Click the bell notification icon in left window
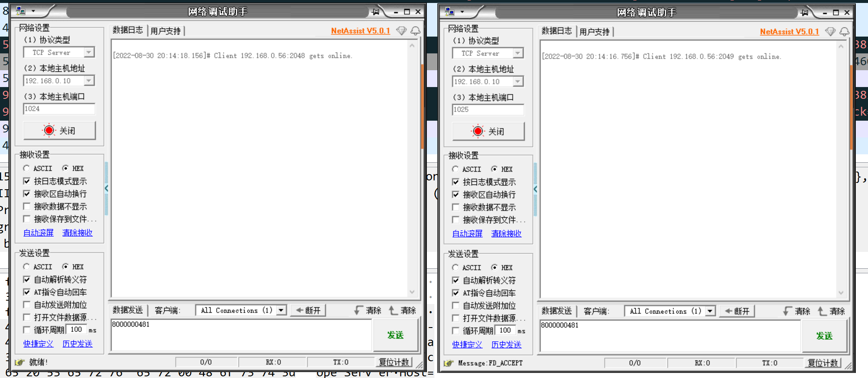This screenshot has height=378, width=868. pyautogui.click(x=415, y=31)
